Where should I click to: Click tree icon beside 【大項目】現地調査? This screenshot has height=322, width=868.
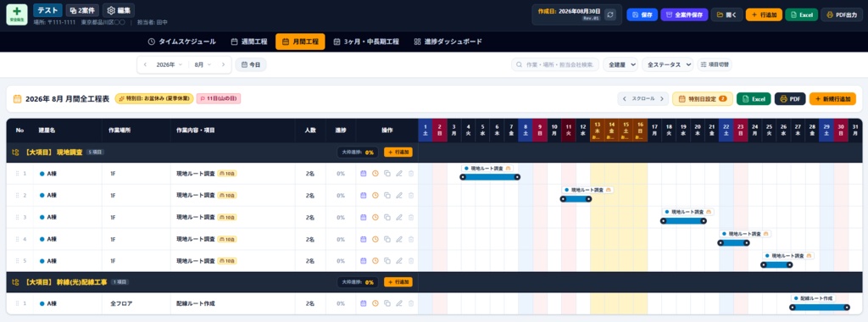(16, 153)
